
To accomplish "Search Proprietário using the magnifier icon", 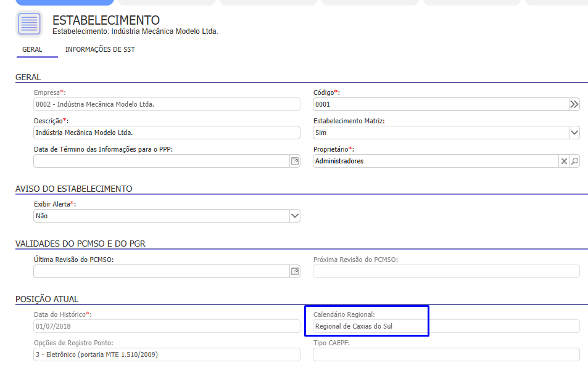I will (x=574, y=161).
